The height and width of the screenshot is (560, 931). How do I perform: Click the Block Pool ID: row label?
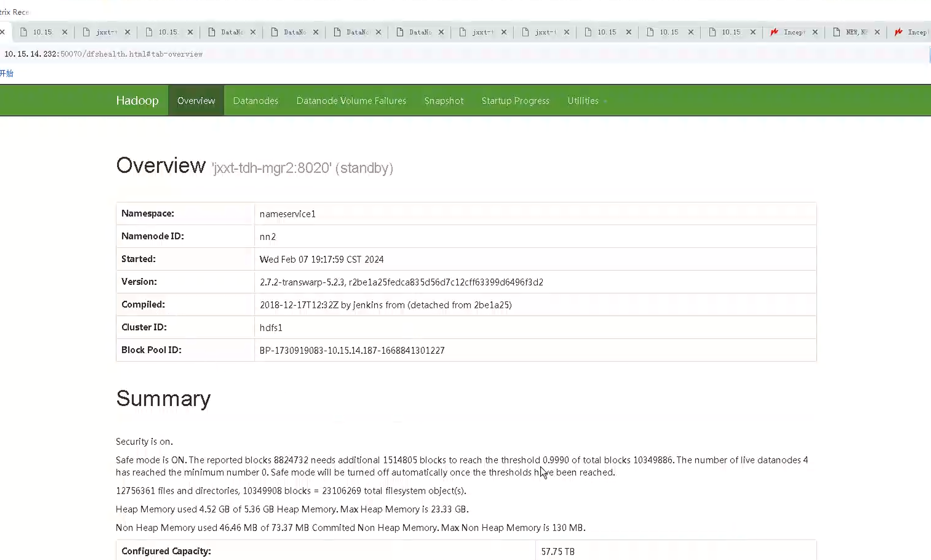click(x=151, y=350)
